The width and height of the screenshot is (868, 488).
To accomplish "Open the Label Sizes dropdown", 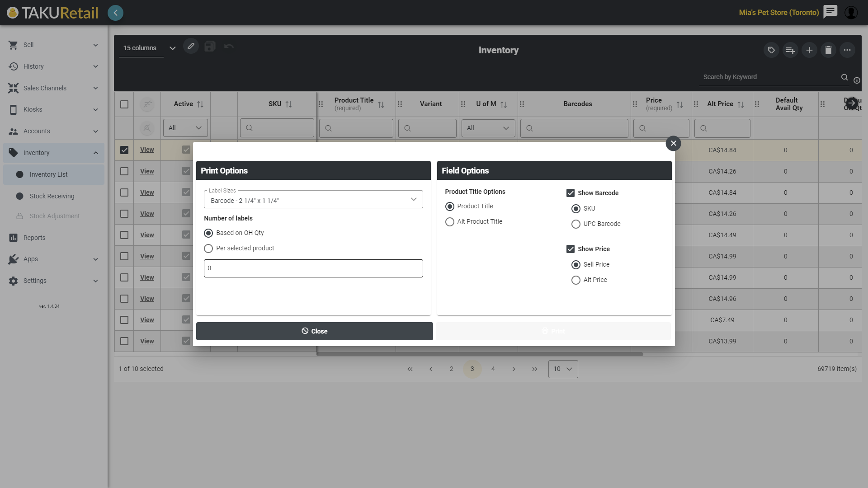I will (x=313, y=200).
